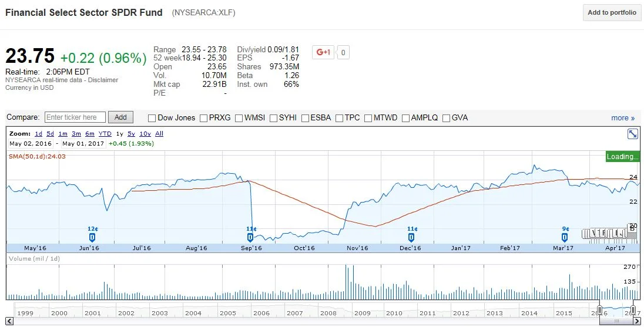The width and height of the screenshot is (644, 327).
Task: Check the GVA compare checkbox
Action: (446, 118)
